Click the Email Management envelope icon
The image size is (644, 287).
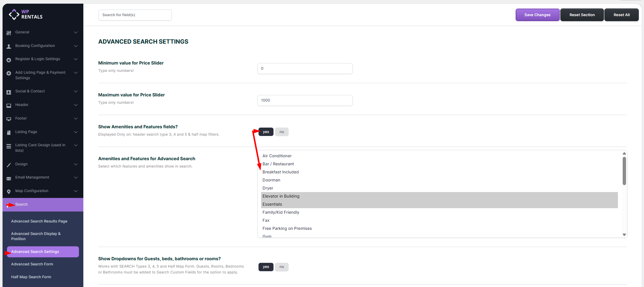click(9, 178)
